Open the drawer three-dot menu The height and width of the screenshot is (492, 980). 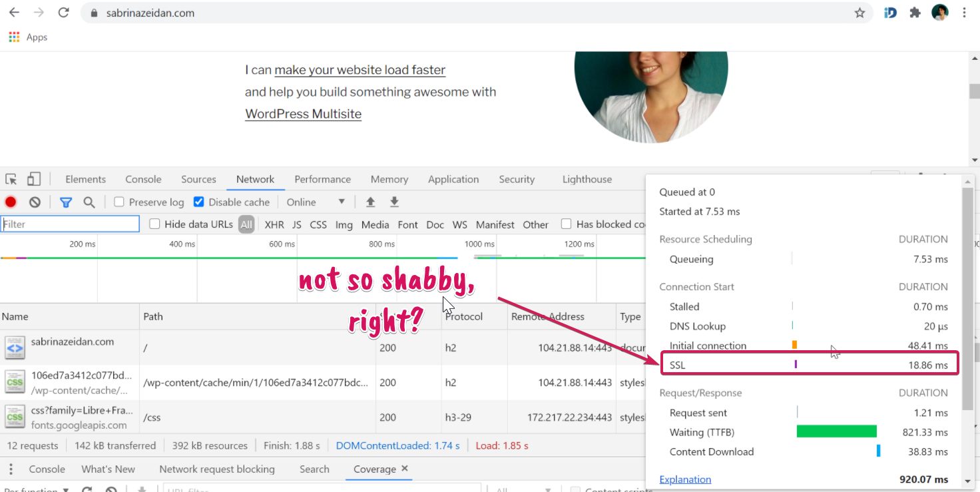pos(10,469)
